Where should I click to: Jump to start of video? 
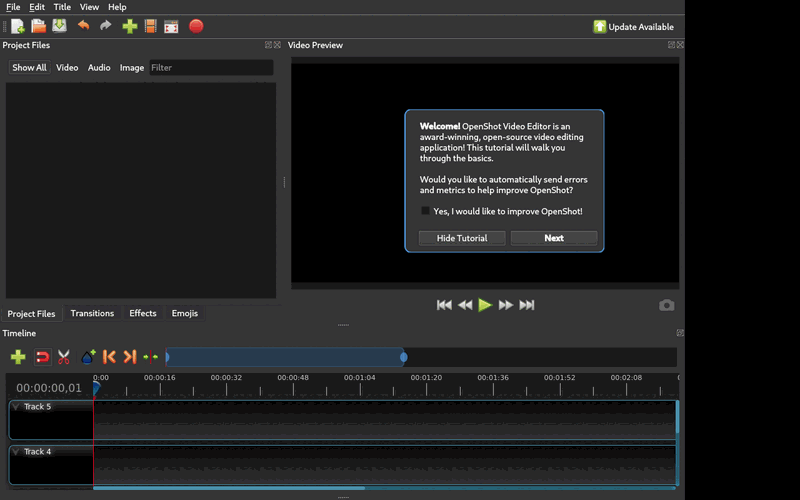(444, 305)
